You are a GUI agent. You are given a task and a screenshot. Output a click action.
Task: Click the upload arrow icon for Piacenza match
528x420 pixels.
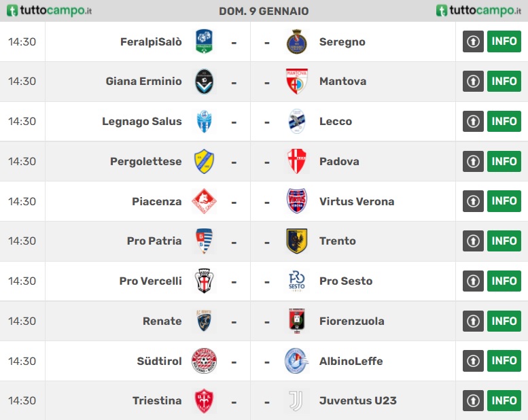(473, 201)
